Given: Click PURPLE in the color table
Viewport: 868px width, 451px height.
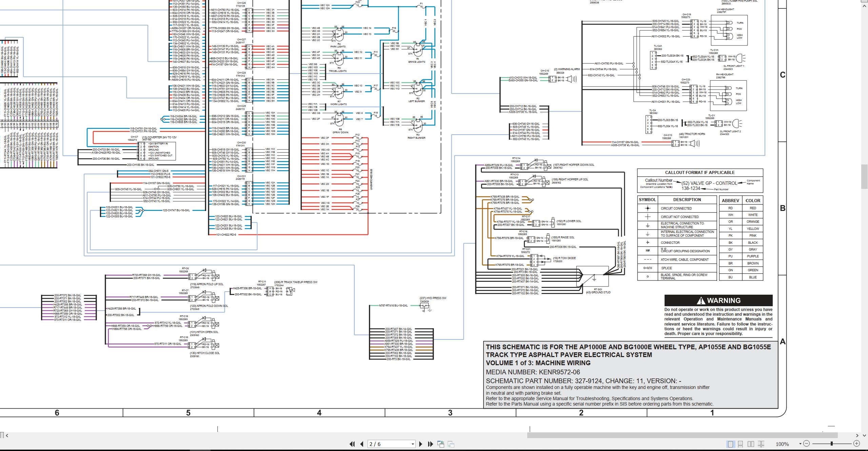Looking at the screenshot, I should [753, 256].
